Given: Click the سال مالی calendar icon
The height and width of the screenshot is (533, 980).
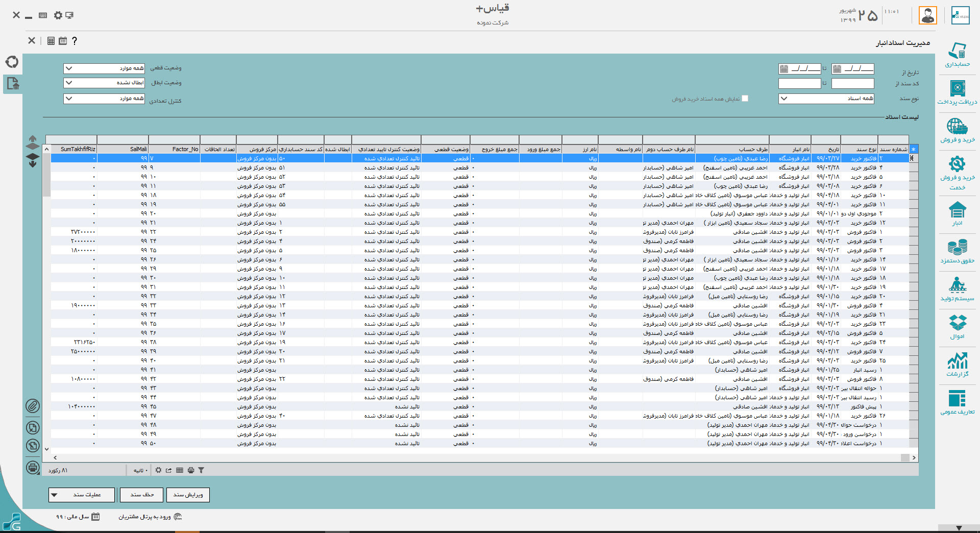Looking at the screenshot, I should tap(95, 517).
